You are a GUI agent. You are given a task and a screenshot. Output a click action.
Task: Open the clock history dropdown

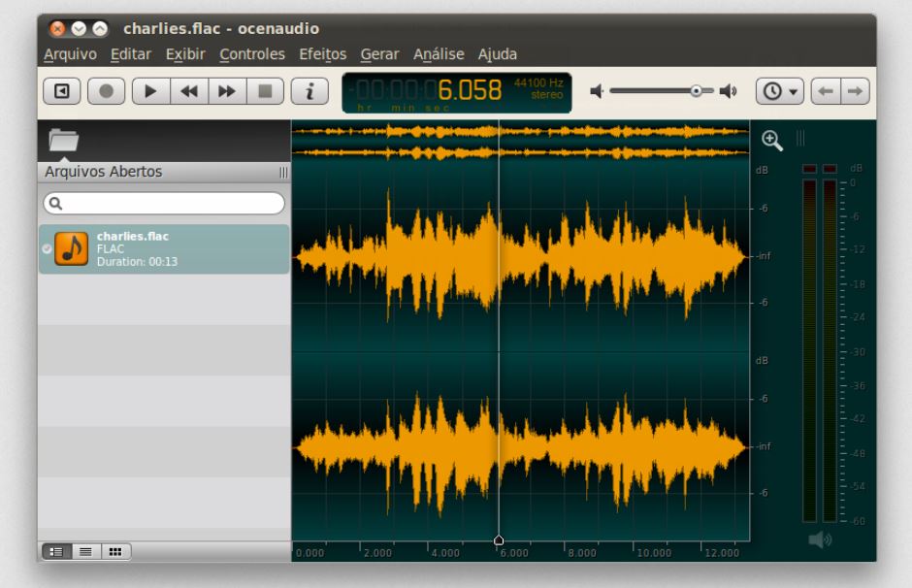(779, 91)
